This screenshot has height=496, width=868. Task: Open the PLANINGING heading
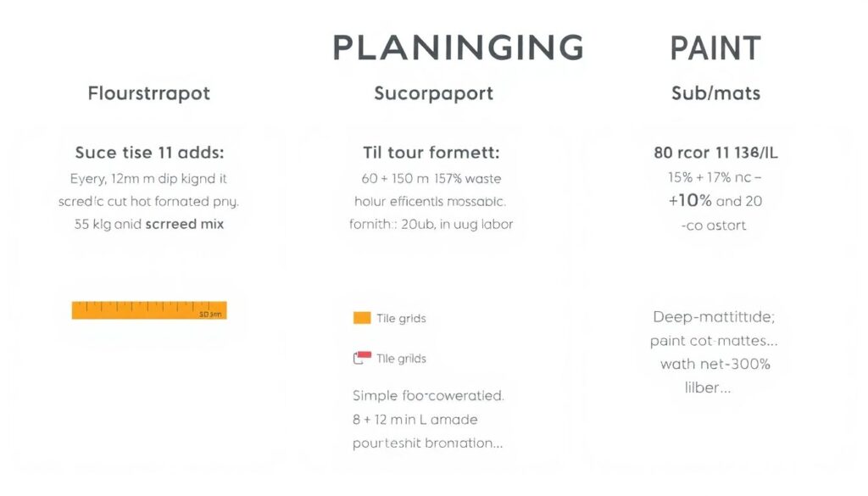click(458, 48)
